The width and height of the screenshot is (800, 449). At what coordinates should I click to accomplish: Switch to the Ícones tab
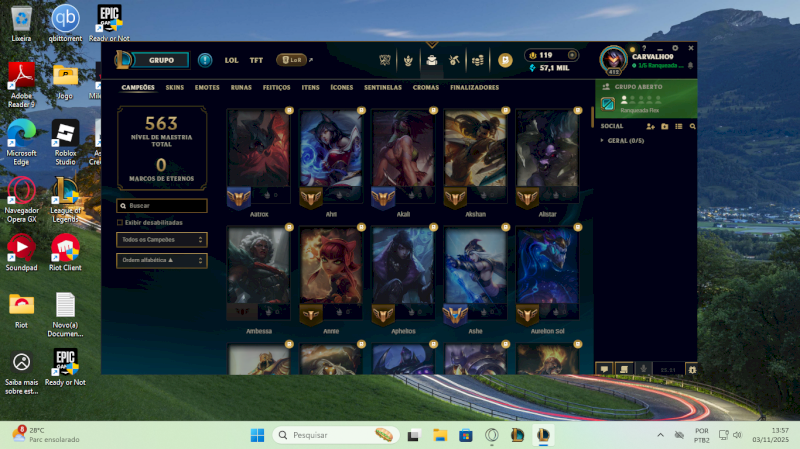click(x=342, y=87)
